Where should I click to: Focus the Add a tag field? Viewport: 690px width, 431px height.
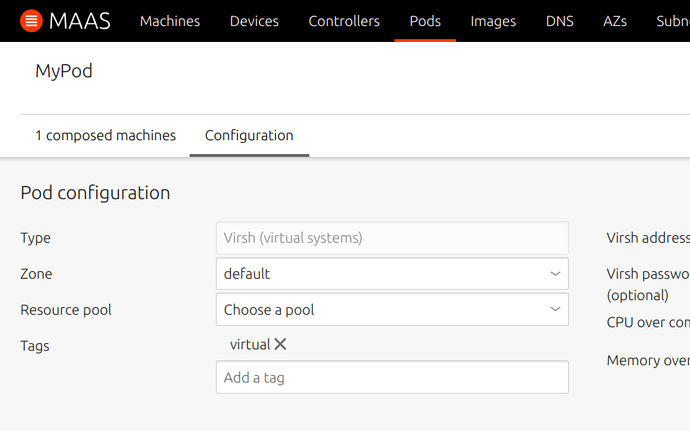point(392,377)
